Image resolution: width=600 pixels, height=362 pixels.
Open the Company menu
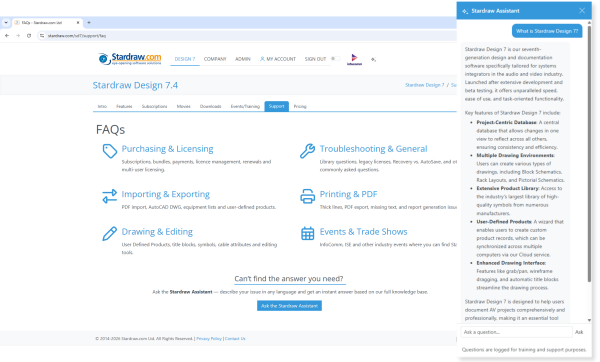coord(215,59)
